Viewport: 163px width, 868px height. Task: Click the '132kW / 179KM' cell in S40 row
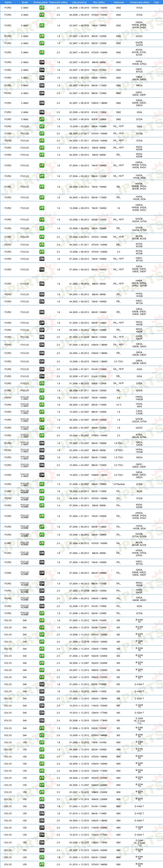tap(99, 720)
